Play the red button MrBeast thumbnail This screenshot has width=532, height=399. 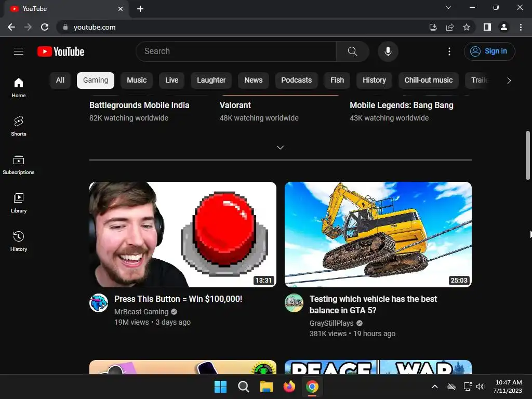(x=183, y=234)
